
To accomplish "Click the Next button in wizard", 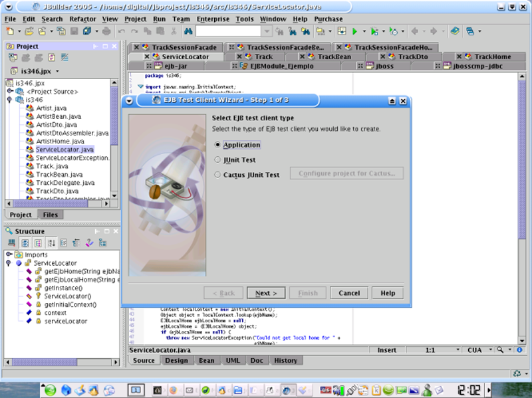I will click(x=266, y=293).
